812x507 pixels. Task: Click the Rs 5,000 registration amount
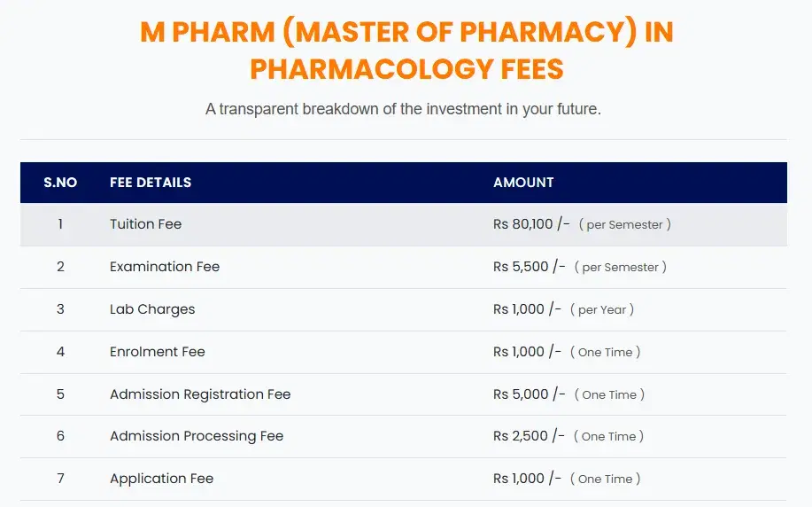click(530, 394)
